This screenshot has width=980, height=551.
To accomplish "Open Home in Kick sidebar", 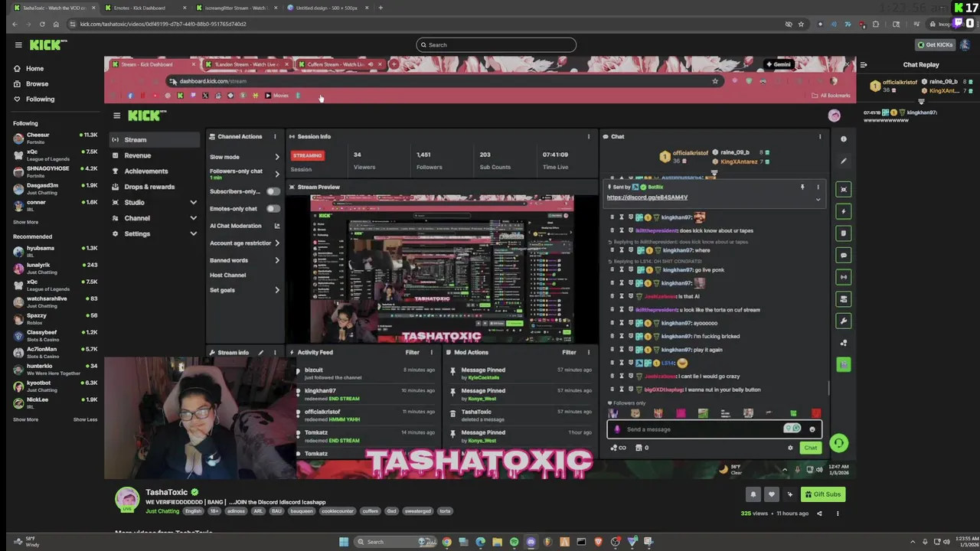I will point(34,68).
